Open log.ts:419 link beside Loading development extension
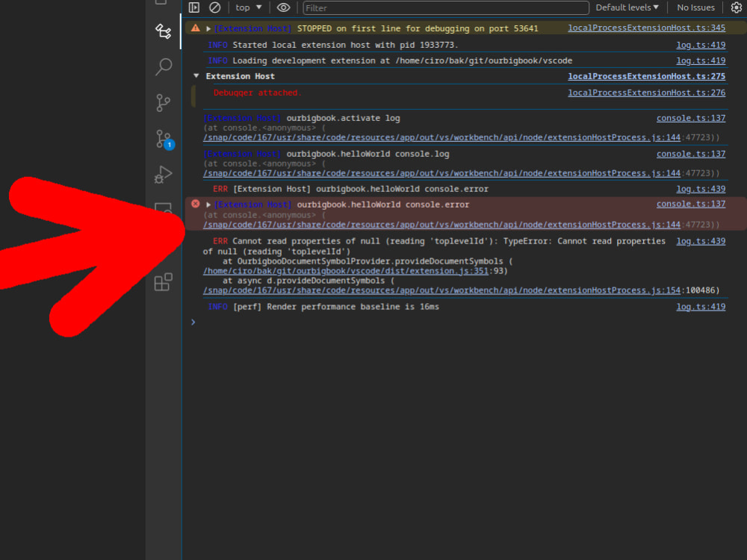747x560 pixels. coord(701,60)
